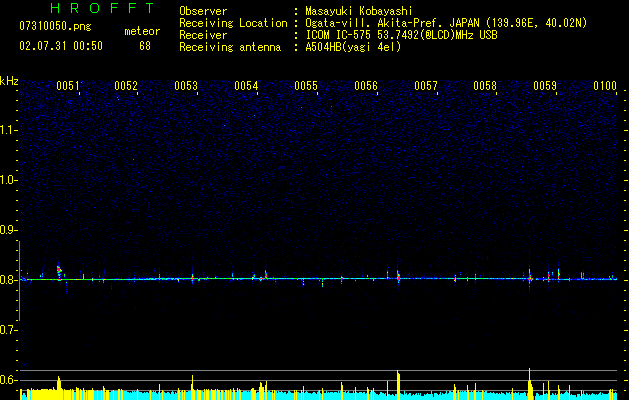Screen dimensions: 629x400
Task: Click the 0.7 kHz axis label
Action: [x=8, y=330]
